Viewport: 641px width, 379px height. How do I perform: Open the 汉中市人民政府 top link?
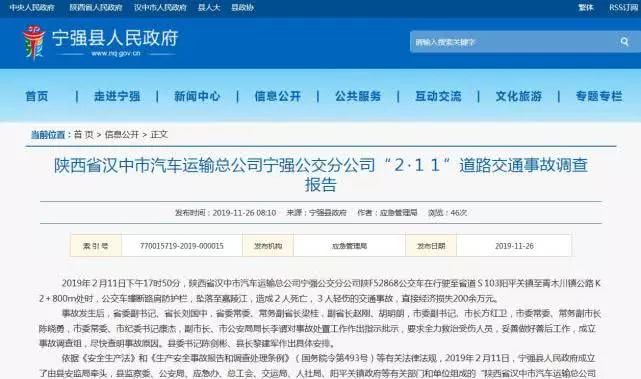click(x=160, y=7)
